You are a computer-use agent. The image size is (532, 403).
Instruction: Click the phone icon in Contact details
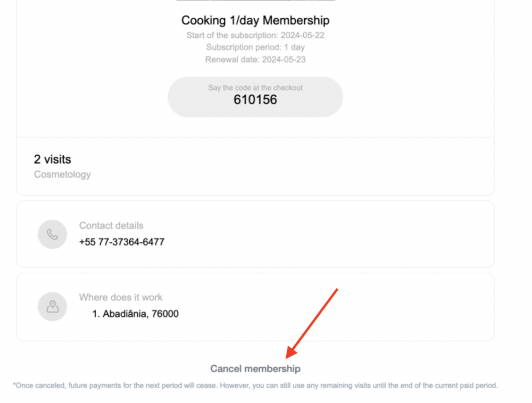point(52,234)
